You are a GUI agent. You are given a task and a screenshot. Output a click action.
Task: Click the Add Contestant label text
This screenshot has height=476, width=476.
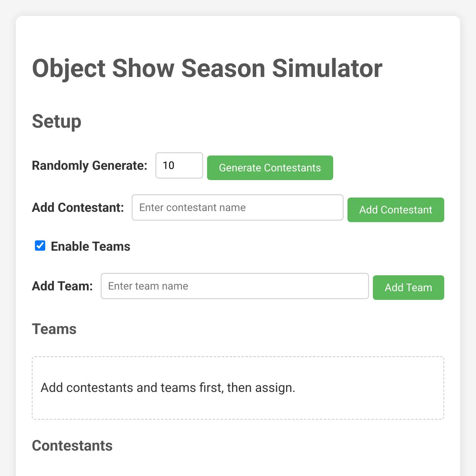[x=78, y=207]
